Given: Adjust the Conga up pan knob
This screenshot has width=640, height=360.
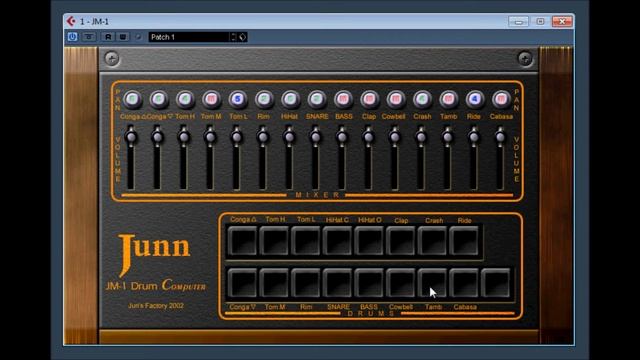Looking at the screenshot, I should [x=132, y=99].
